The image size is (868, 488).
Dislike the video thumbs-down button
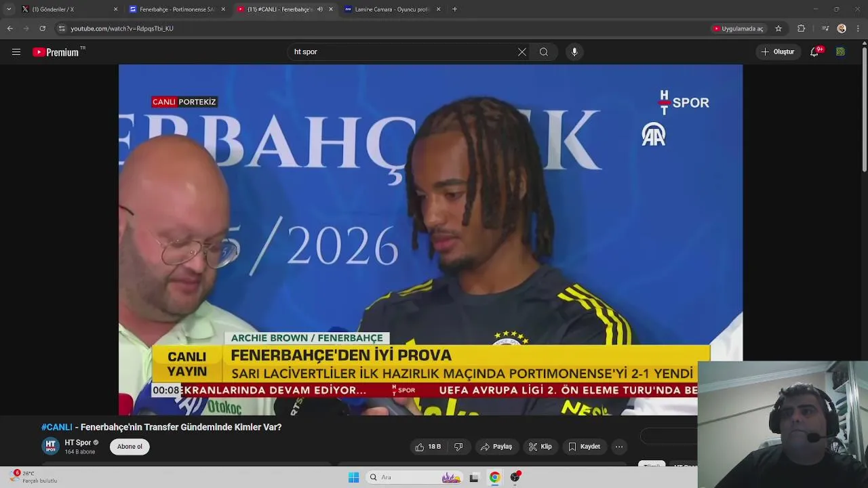[458, 447]
